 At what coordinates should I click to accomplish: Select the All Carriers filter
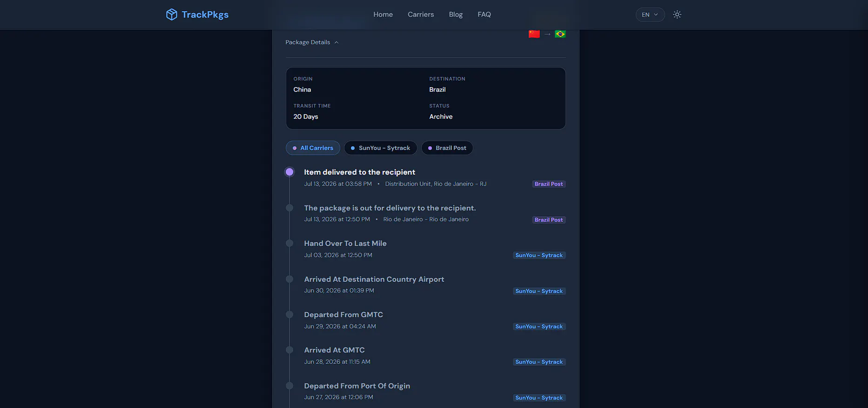[x=313, y=148]
